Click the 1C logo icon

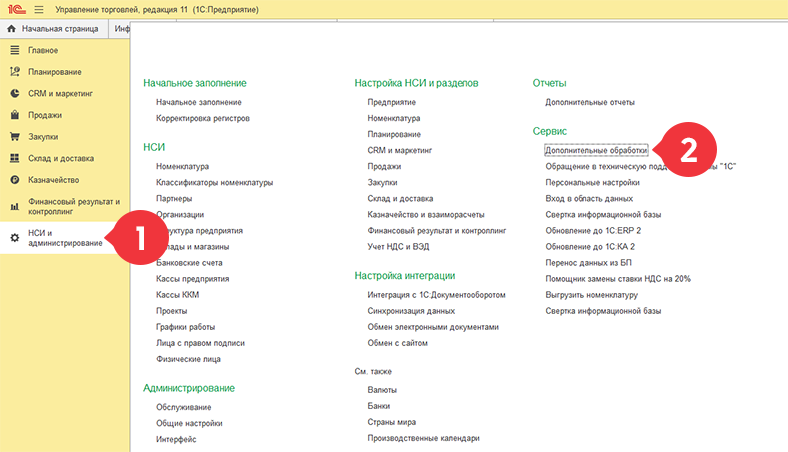[16, 9]
